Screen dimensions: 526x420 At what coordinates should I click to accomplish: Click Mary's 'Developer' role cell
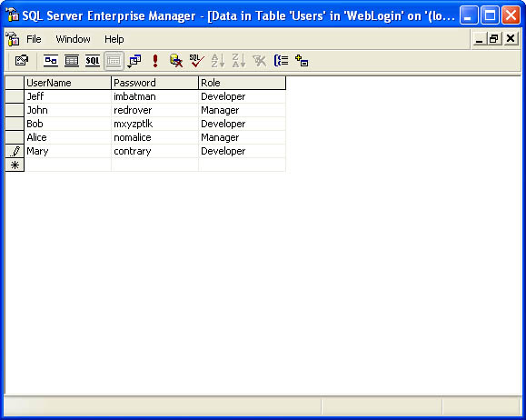(x=242, y=152)
